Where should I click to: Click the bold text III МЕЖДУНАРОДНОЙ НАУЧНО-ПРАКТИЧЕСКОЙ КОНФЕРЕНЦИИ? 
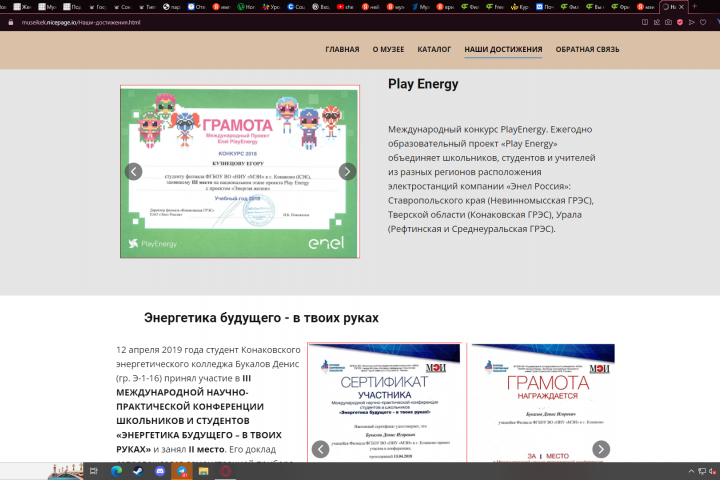point(190,393)
